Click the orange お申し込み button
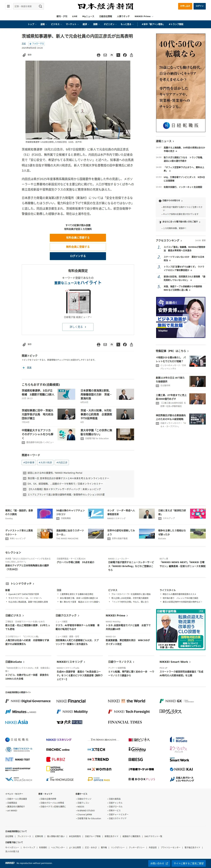Image resolution: width=211 pixels, height=868 pixels. tap(185, 6)
